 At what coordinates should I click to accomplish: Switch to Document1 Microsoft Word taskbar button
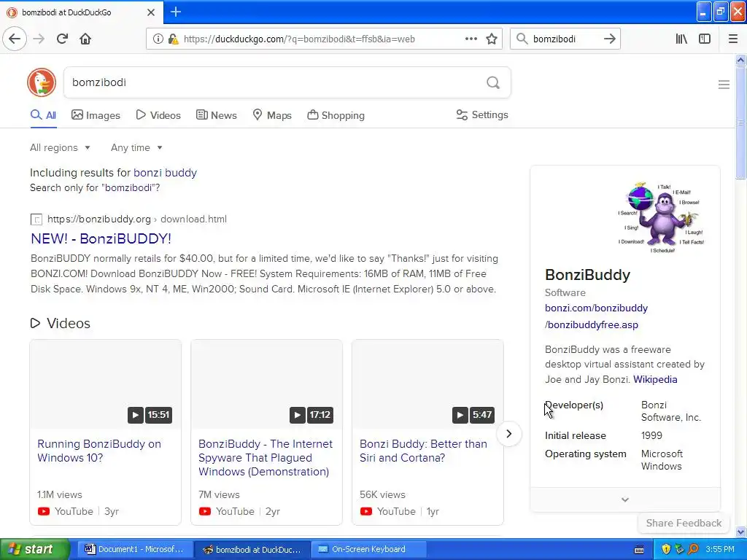(x=135, y=549)
